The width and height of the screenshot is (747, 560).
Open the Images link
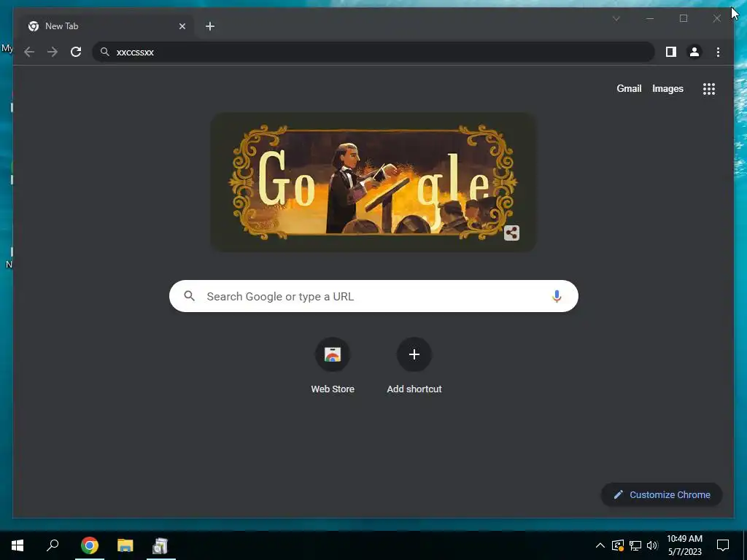pyautogui.click(x=667, y=88)
